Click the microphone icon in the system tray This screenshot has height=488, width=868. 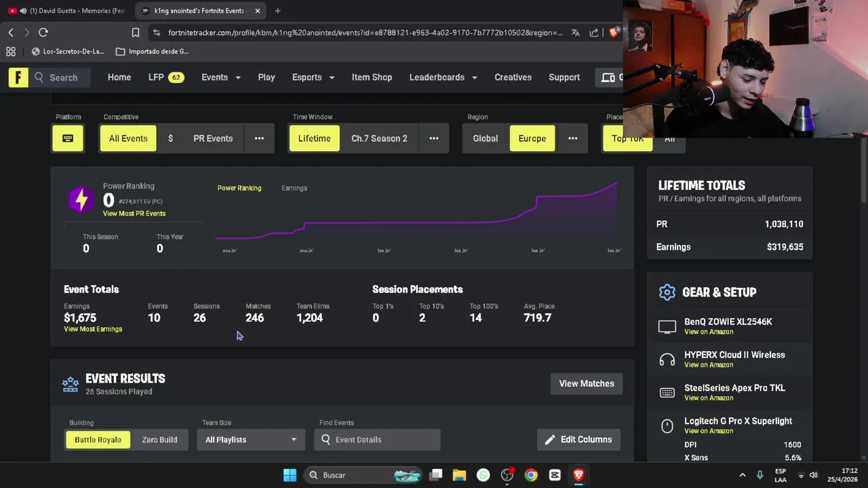click(759, 475)
